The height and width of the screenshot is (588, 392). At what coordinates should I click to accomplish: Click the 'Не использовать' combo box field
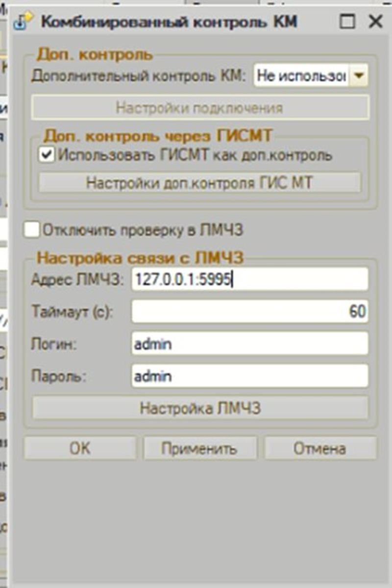(301, 76)
